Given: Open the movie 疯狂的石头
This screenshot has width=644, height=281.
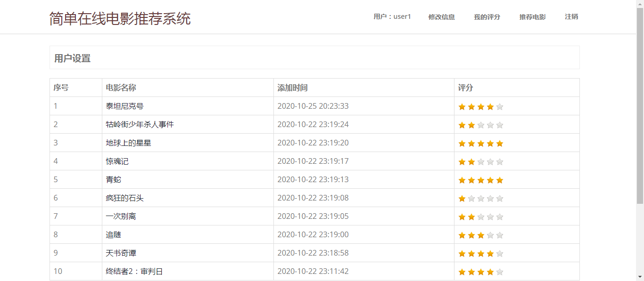Looking at the screenshot, I should pyautogui.click(x=124, y=198).
